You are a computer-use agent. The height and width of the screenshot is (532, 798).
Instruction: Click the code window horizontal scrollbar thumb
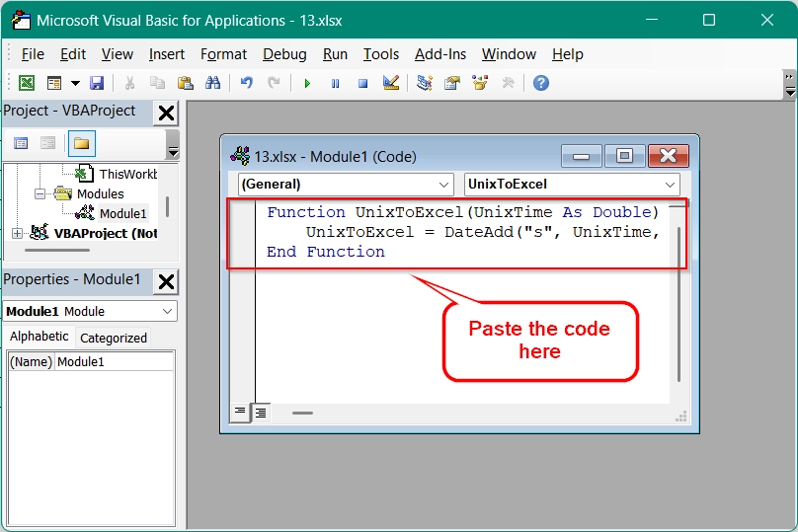point(302,413)
